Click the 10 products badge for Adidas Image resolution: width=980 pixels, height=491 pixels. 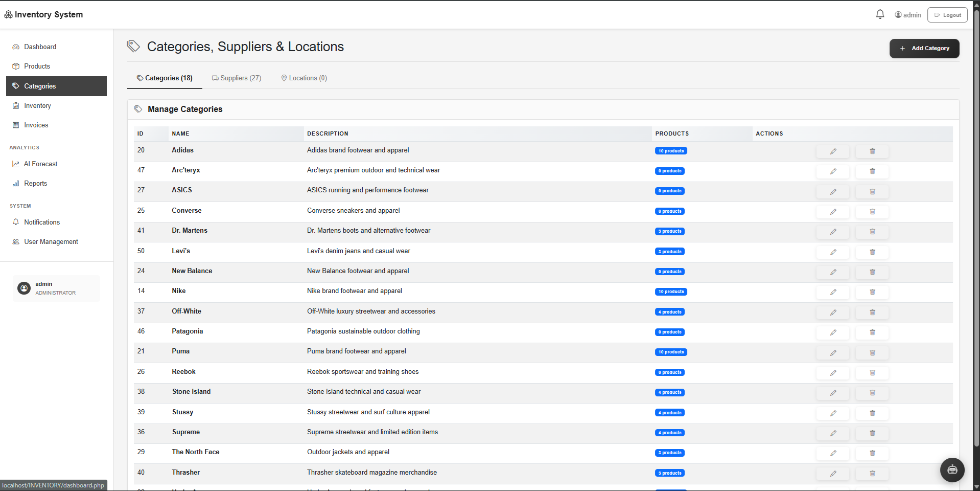pos(670,150)
